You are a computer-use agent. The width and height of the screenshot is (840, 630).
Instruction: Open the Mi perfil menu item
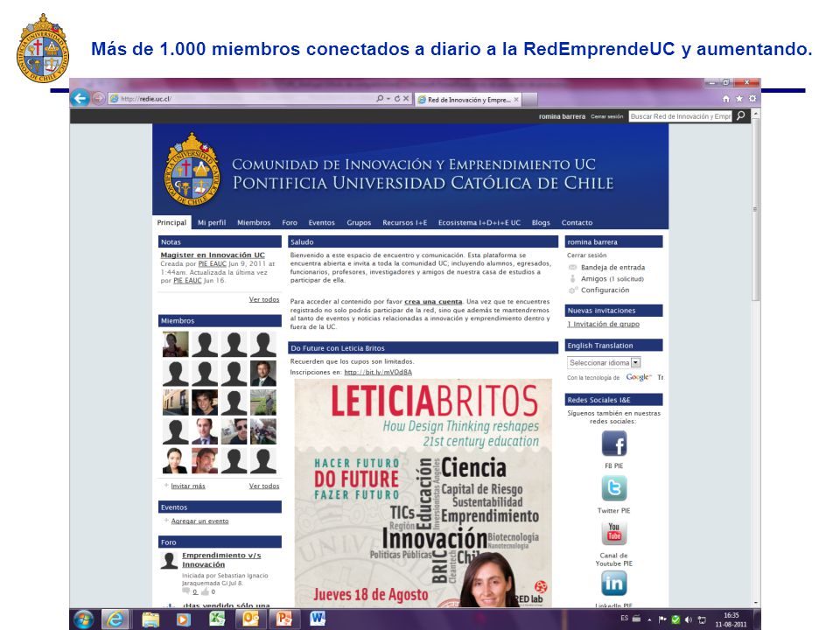click(x=212, y=222)
